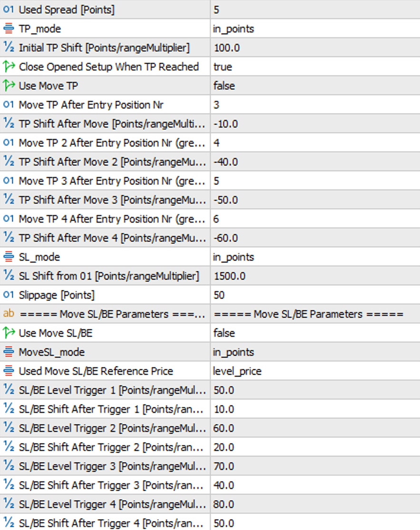420x530 pixels.
Task: Select the 'Use Move SL/BE' parameter name
Action: click(x=56, y=334)
